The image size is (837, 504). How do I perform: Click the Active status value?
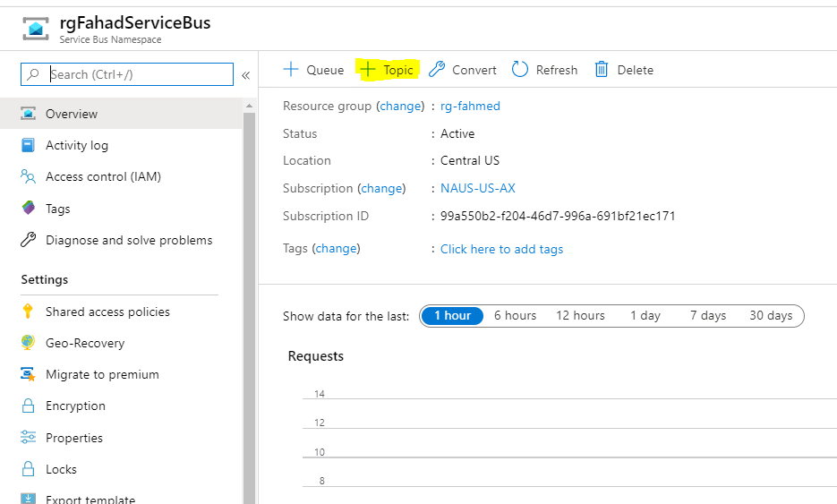coord(457,133)
